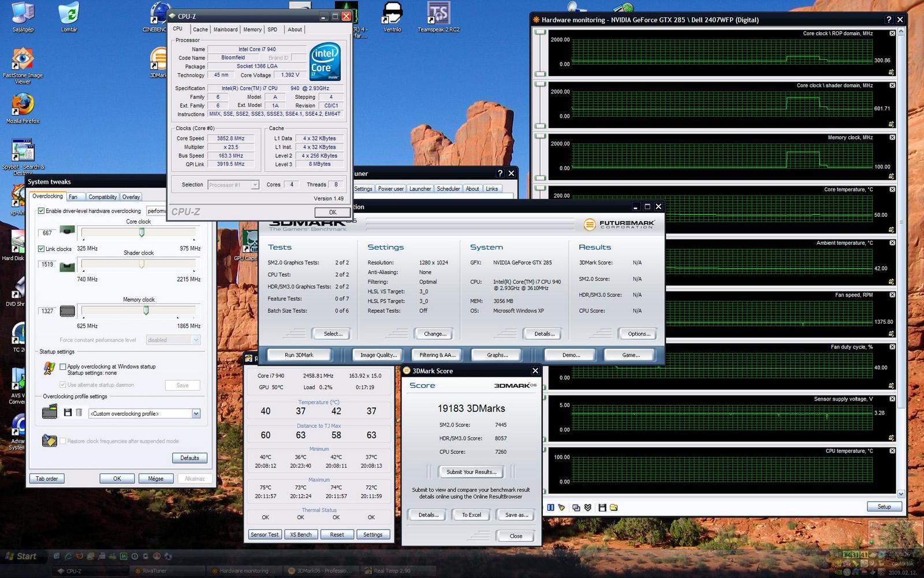The width and height of the screenshot is (924, 578).
Task: Open Windows Start menu
Action: [x=22, y=556]
